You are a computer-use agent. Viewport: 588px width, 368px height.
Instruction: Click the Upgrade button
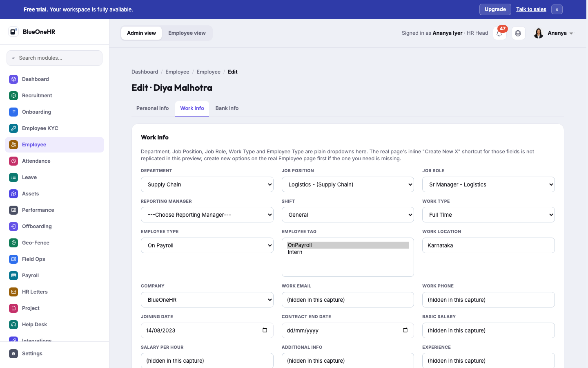495,9
